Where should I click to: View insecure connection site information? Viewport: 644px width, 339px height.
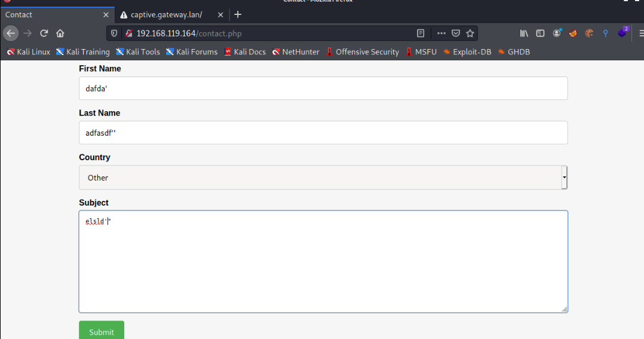[129, 33]
